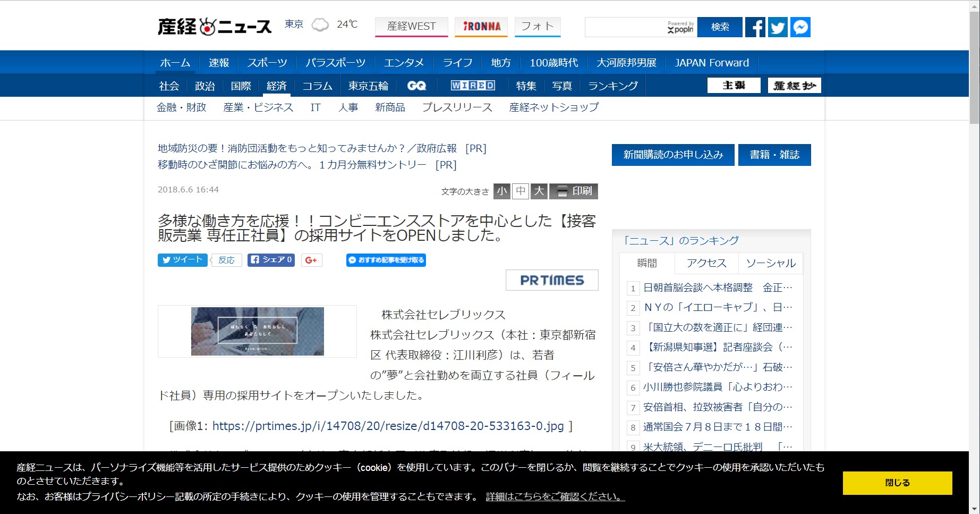Click the 産経抄 button
Screen dimensions: 980x514
(x=795, y=85)
